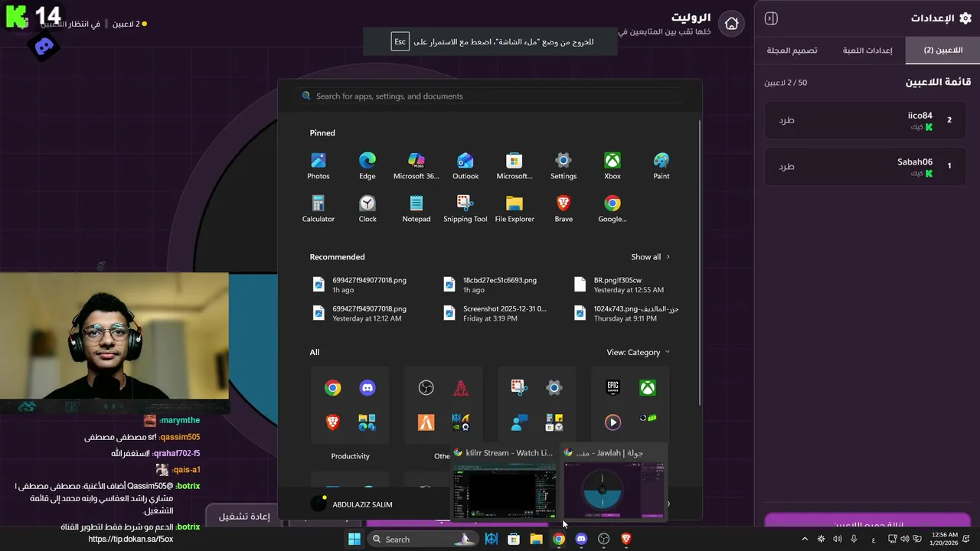Open the View: Category dropdown

coord(638,352)
